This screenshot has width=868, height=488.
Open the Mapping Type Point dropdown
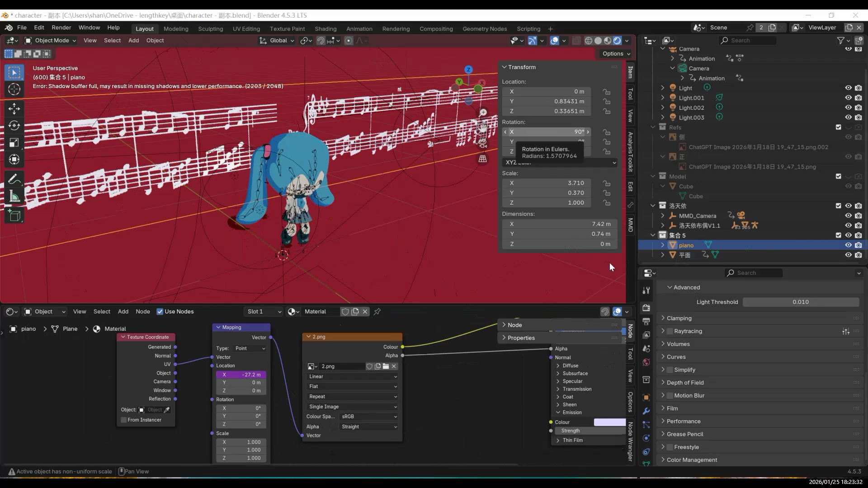pyautogui.click(x=250, y=348)
